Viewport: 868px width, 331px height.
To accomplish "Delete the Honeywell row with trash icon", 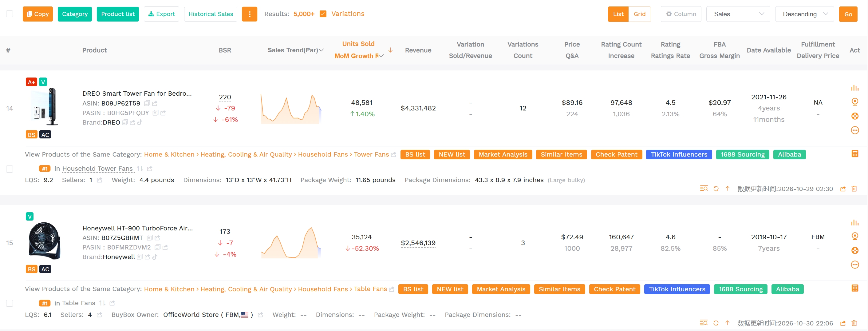I will (x=854, y=323).
